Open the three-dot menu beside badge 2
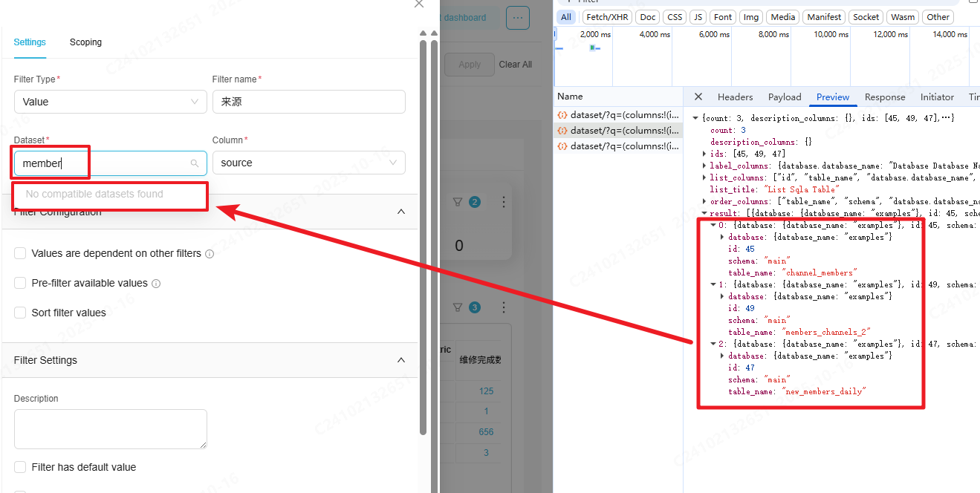The width and height of the screenshot is (980, 493). (x=504, y=202)
